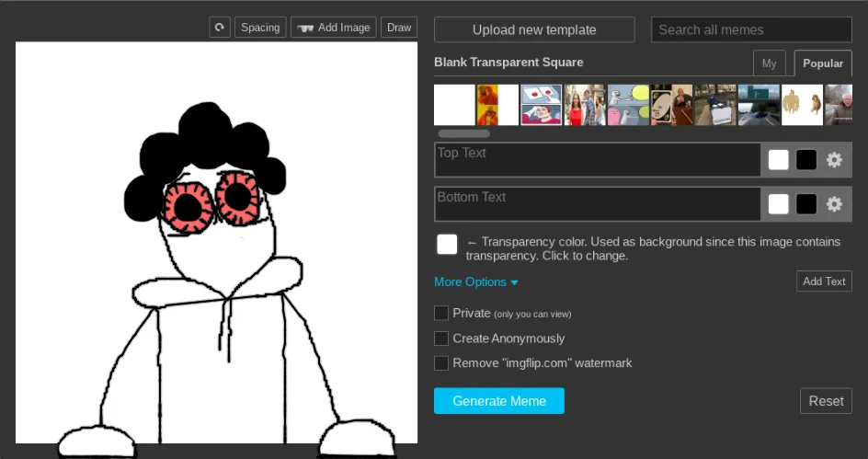The width and height of the screenshot is (868, 459).
Task: Click the transparency color white swatch
Action: coord(447,244)
